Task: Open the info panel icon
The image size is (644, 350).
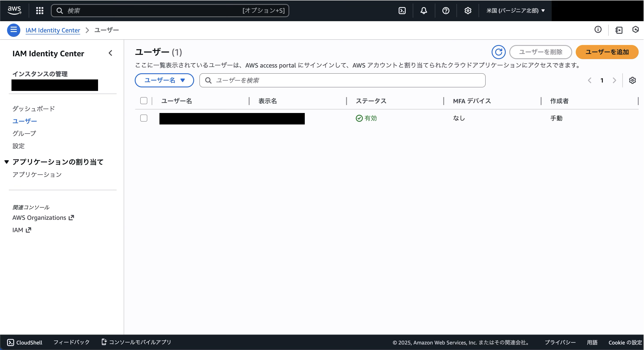Action: (x=598, y=30)
